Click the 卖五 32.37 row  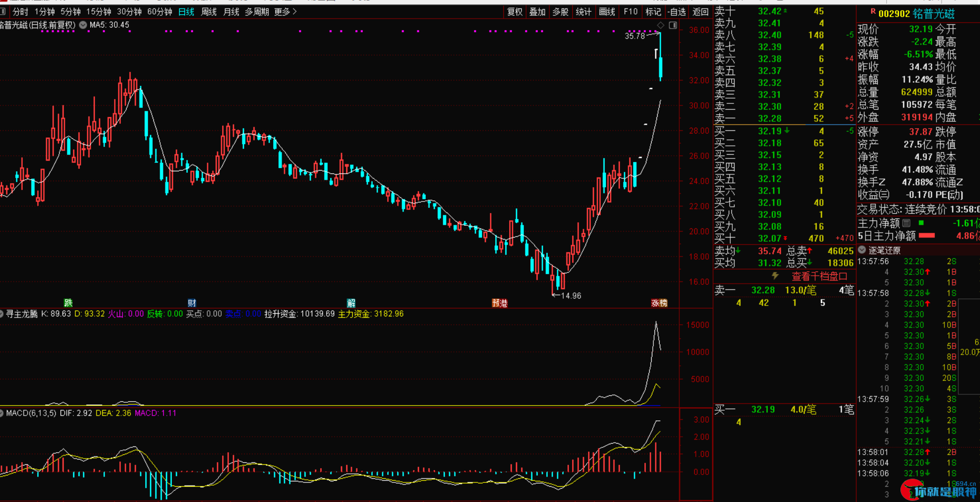point(784,71)
